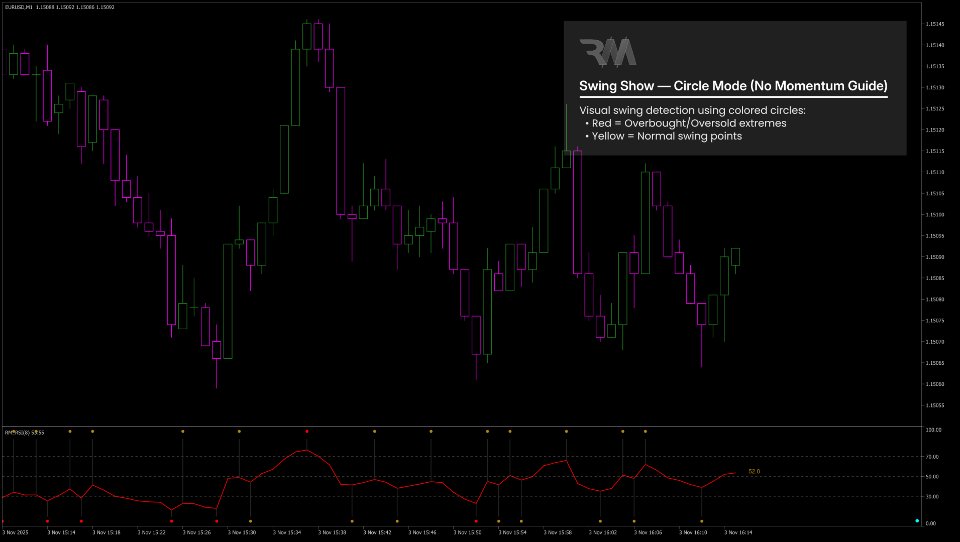Click the 70.00 RSI level label

(934, 457)
